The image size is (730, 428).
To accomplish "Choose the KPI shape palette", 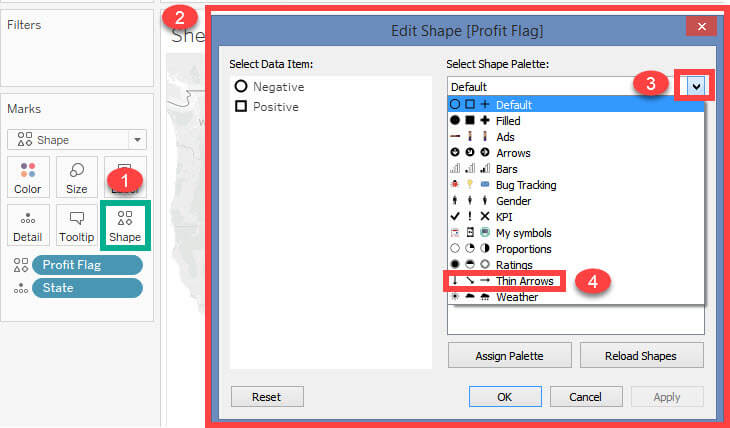I will pos(507,217).
